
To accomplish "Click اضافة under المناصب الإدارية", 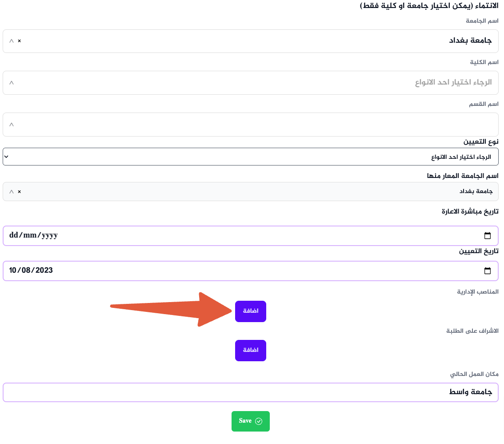I will (x=250, y=311).
